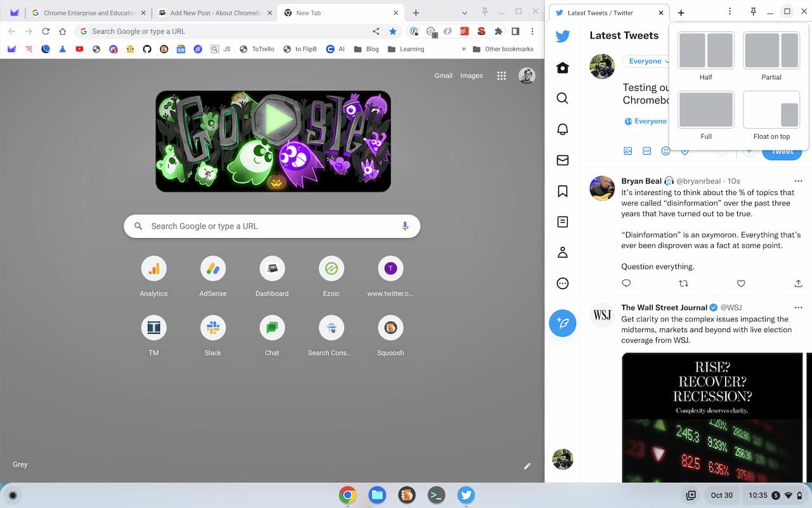The width and height of the screenshot is (812, 508).
Task: Select the Partial window layout option
Action: pos(771,51)
